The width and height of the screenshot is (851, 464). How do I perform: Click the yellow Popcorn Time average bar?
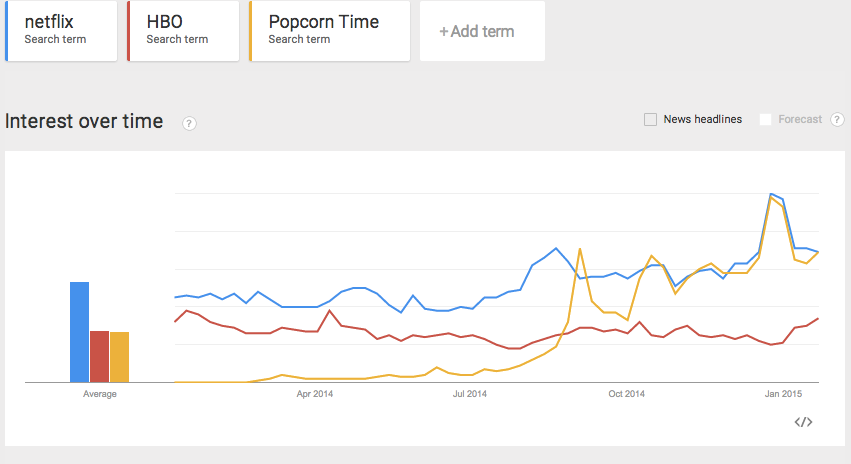click(x=119, y=357)
